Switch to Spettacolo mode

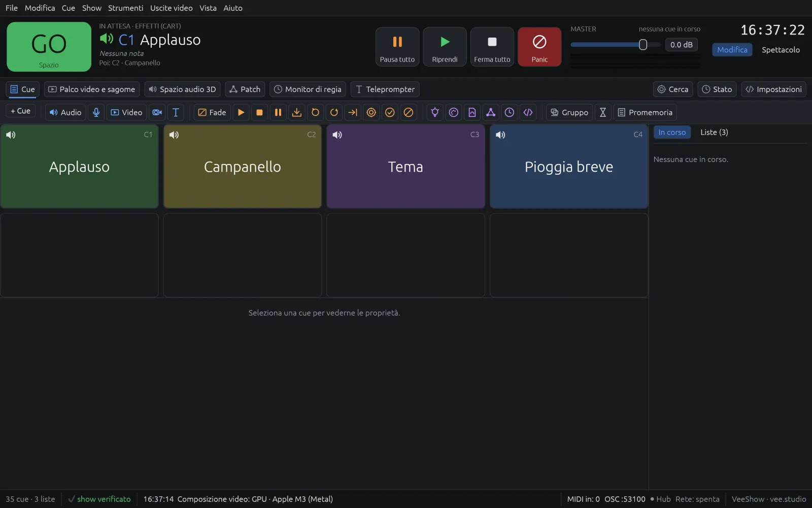[781, 50]
